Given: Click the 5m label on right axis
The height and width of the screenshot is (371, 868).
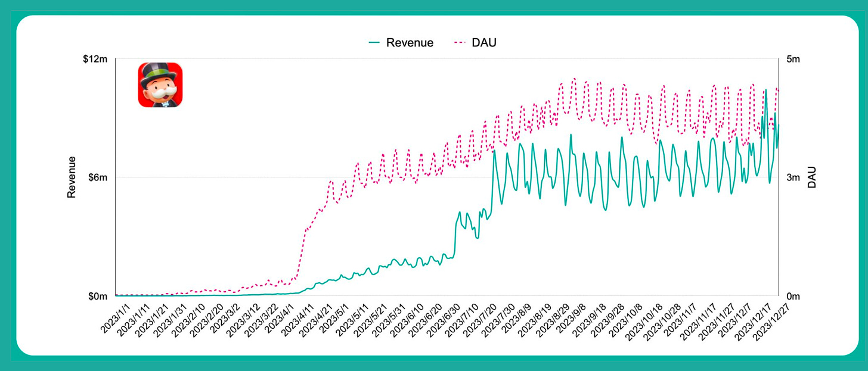Looking at the screenshot, I should click(793, 59).
